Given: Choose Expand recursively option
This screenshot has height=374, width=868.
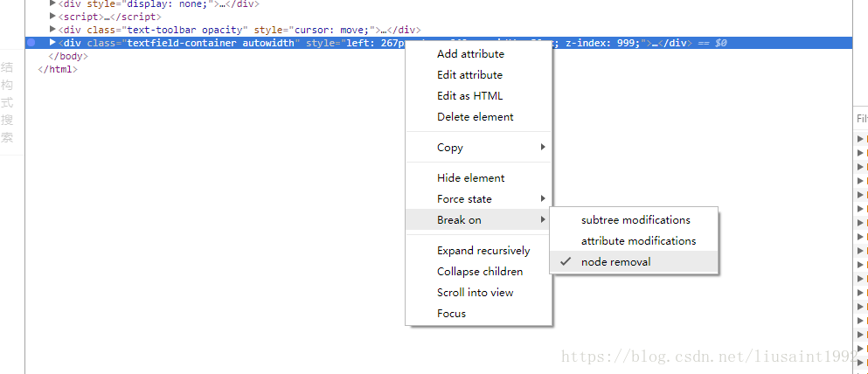Looking at the screenshot, I should point(479,251).
